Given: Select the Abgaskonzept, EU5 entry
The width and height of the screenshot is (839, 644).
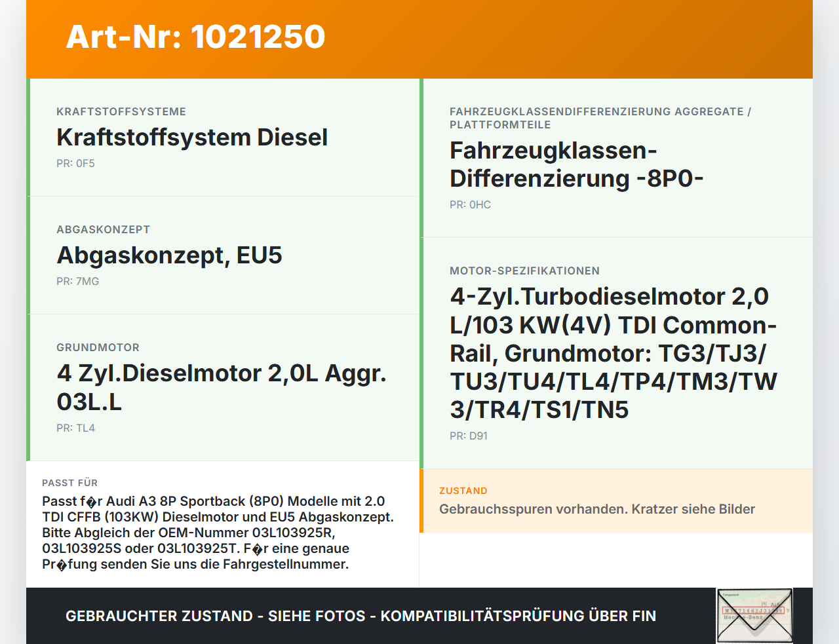Looking at the screenshot, I should pos(169,255).
